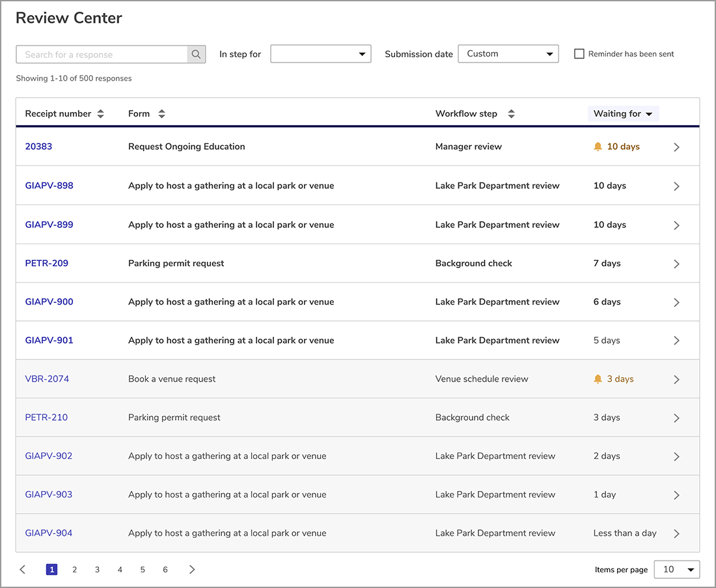Click 'Manager review' workflow step cell
716x588 pixels.
coord(469,147)
